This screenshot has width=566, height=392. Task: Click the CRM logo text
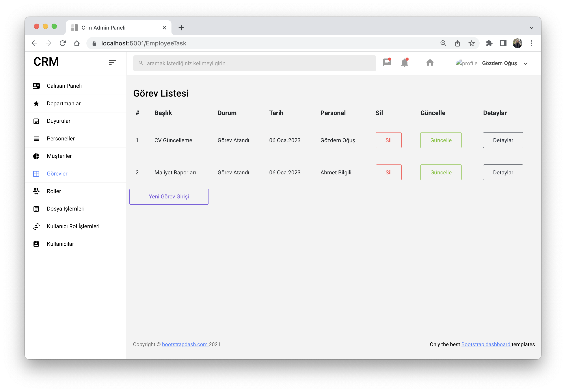(46, 62)
